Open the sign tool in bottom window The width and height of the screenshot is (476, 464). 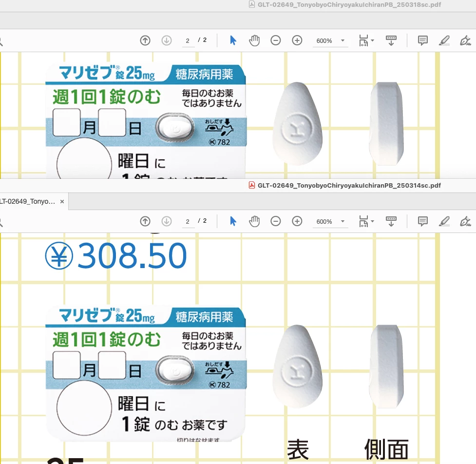(x=465, y=221)
